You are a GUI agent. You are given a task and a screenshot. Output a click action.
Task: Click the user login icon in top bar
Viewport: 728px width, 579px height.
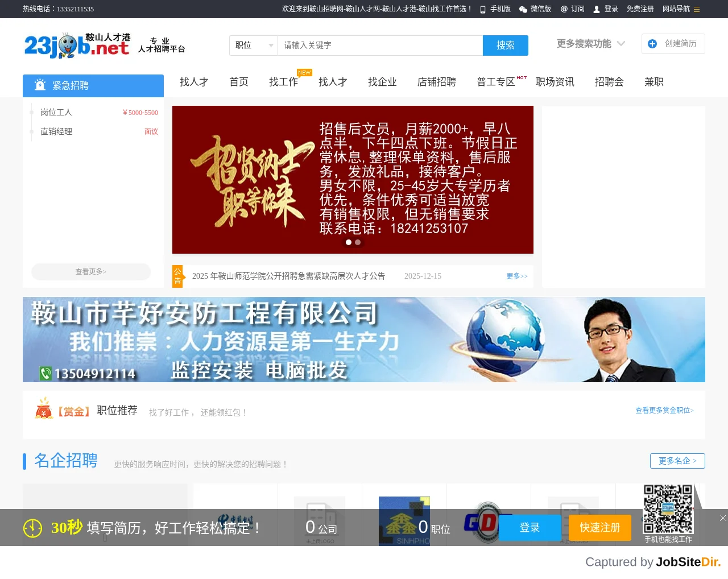597,9
